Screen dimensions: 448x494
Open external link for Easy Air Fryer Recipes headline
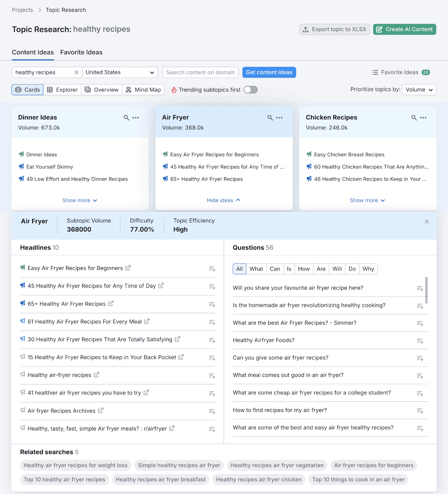tap(128, 268)
